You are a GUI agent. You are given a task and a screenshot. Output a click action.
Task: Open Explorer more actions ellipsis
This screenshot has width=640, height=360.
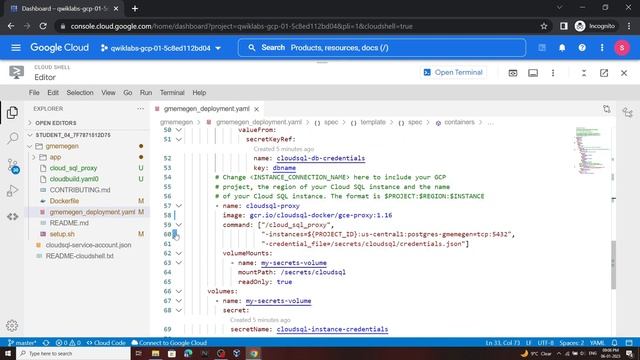pyautogui.click(x=140, y=109)
